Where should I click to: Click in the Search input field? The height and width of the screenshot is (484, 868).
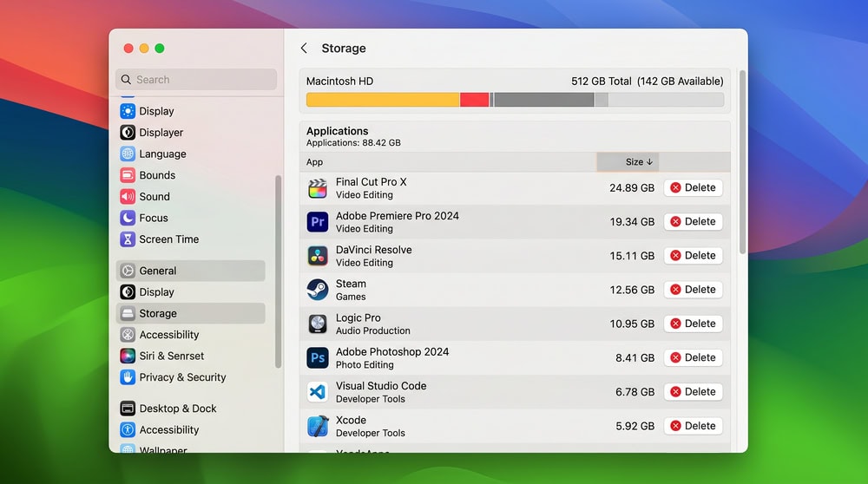[x=196, y=80]
